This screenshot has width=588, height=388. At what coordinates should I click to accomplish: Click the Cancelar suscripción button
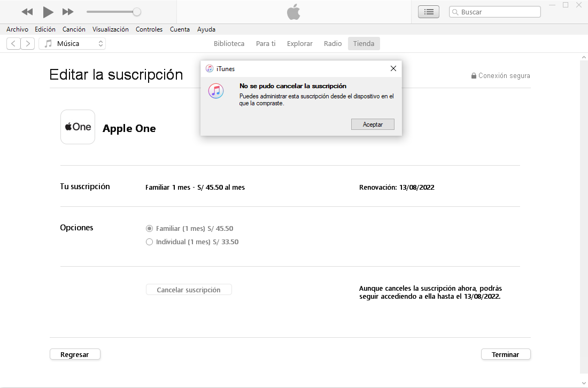coord(189,290)
